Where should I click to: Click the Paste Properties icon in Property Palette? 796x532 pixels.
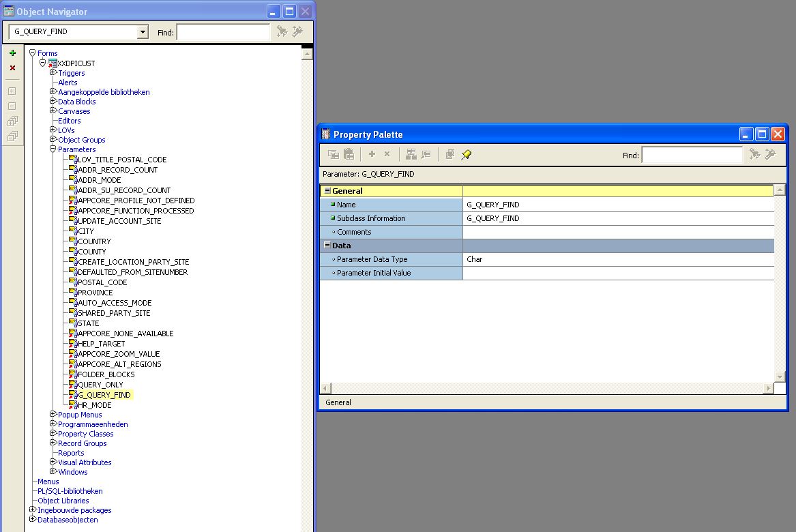click(x=349, y=155)
